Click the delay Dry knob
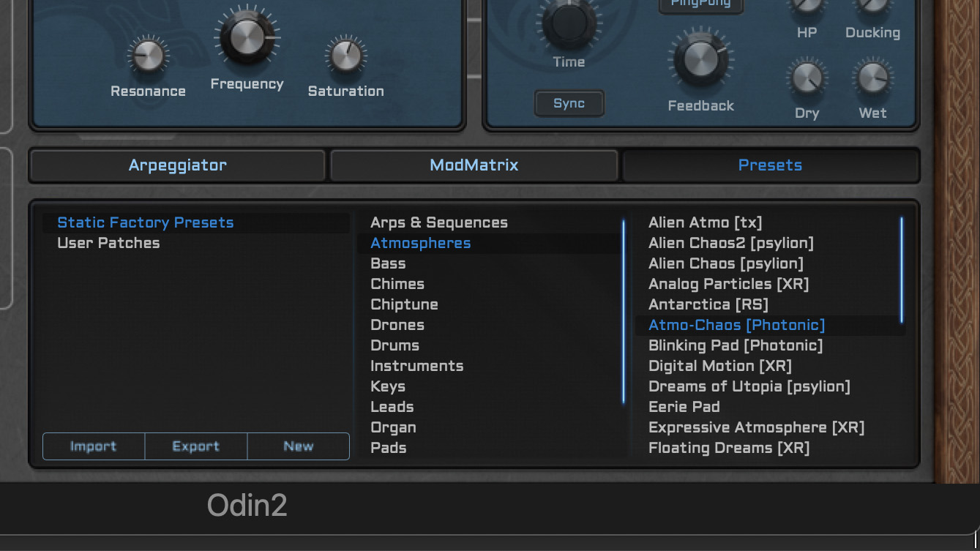The image size is (980, 551). pyautogui.click(x=807, y=78)
